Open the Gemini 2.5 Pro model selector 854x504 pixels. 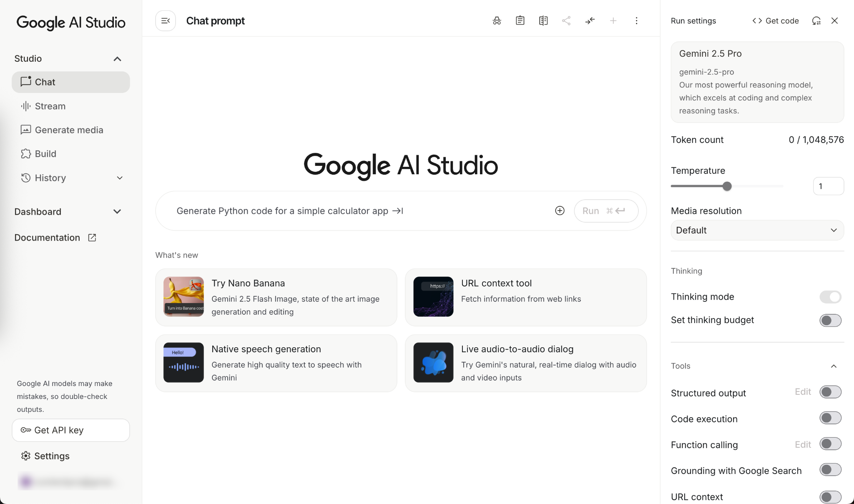(x=757, y=82)
